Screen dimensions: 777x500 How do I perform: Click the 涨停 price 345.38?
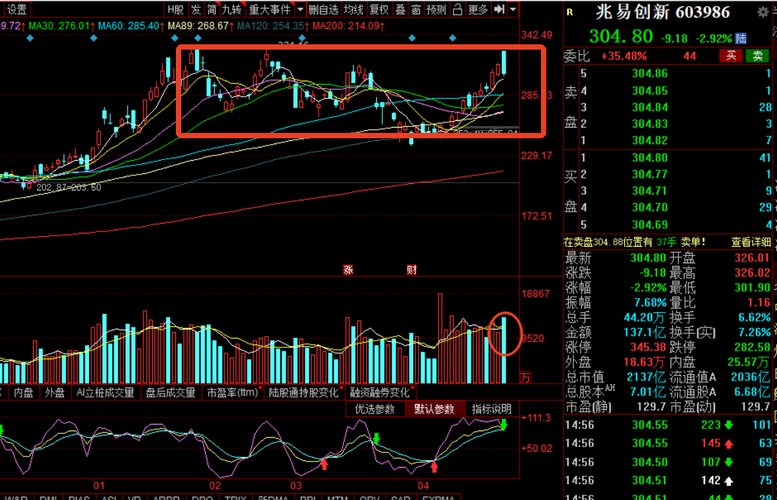pyautogui.click(x=648, y=347)
